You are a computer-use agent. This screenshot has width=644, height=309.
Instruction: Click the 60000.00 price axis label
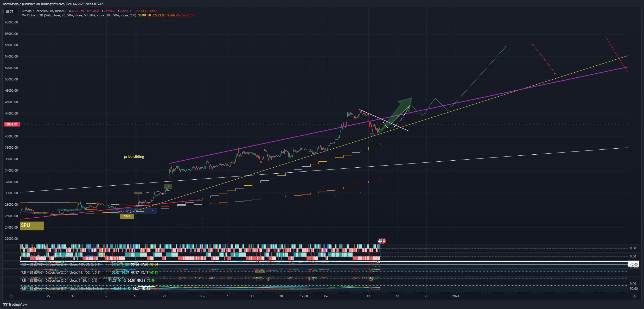(x=11, y=22)
